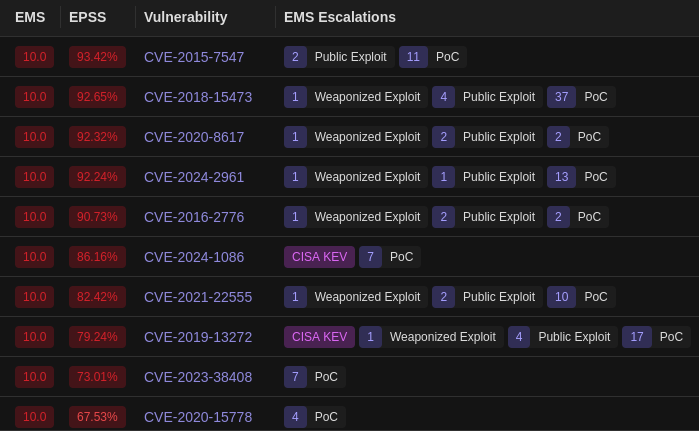Click Weaponized Exploit badge on CVE-2020-8617 row
This screenshot has height=431, width=699.
(356, 137)
